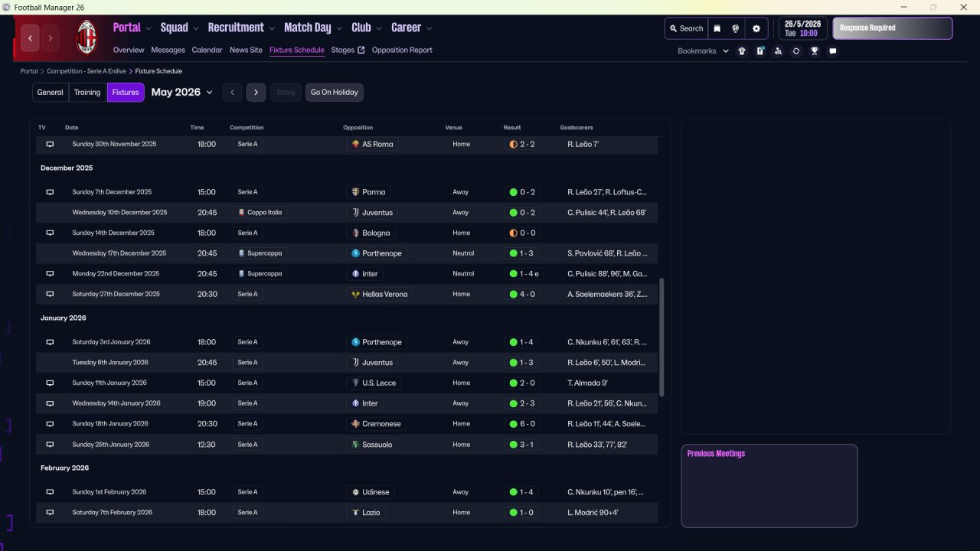This screenshot has width=980, height=551.
Task: Open the Calendar tab
Action: [x=207, y=50]
